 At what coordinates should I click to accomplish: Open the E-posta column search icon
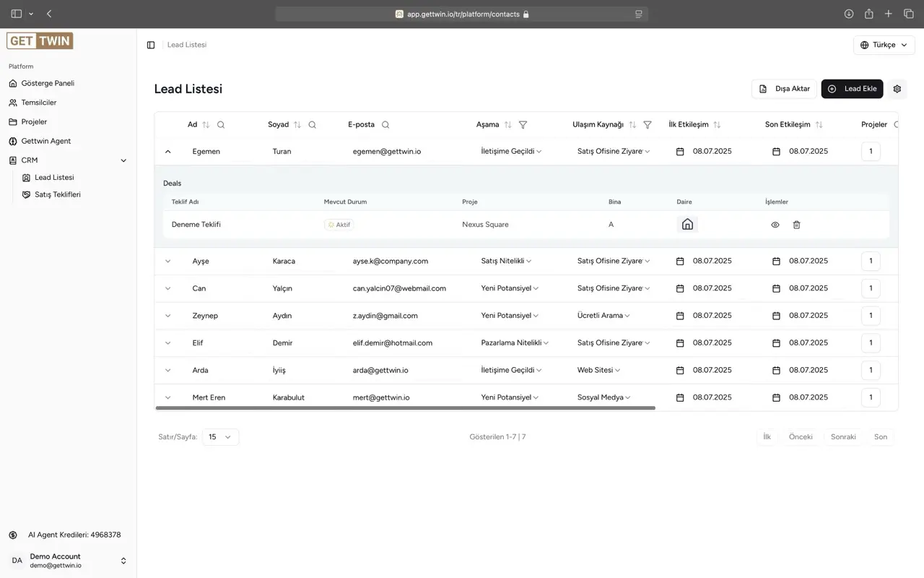pos(385,124)
